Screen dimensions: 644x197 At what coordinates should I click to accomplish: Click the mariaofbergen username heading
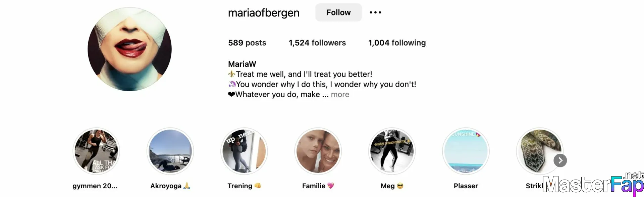click(264, 13)
